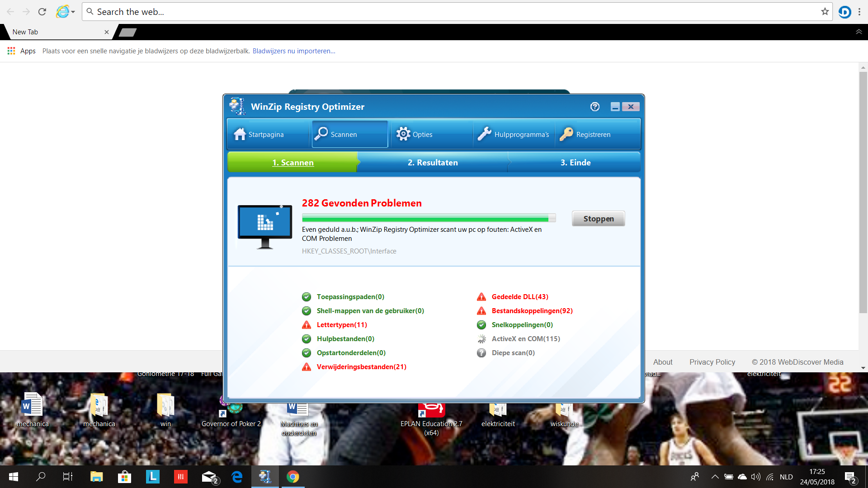Open Hulpprogramma's wrench icon

pos(484,134)
